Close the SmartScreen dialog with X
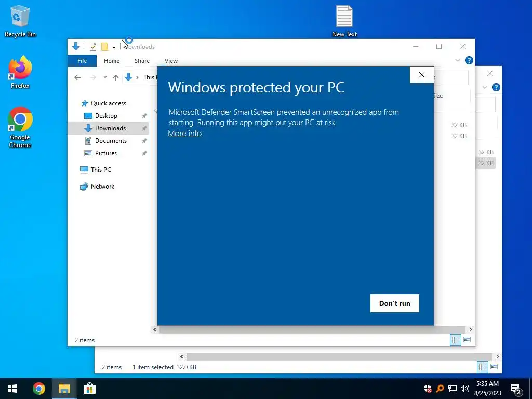Image resolution: width=532 pixels, height=399 pixels. click(x=422, y=75)
